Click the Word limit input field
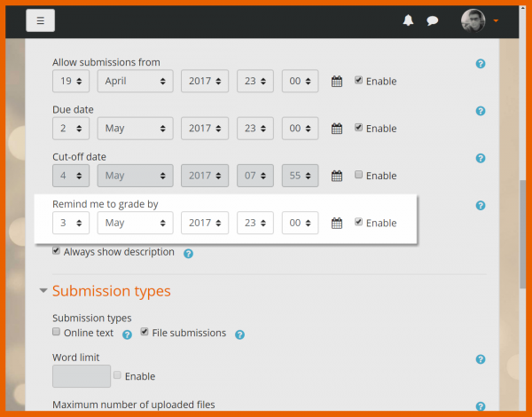 point(82,376)
